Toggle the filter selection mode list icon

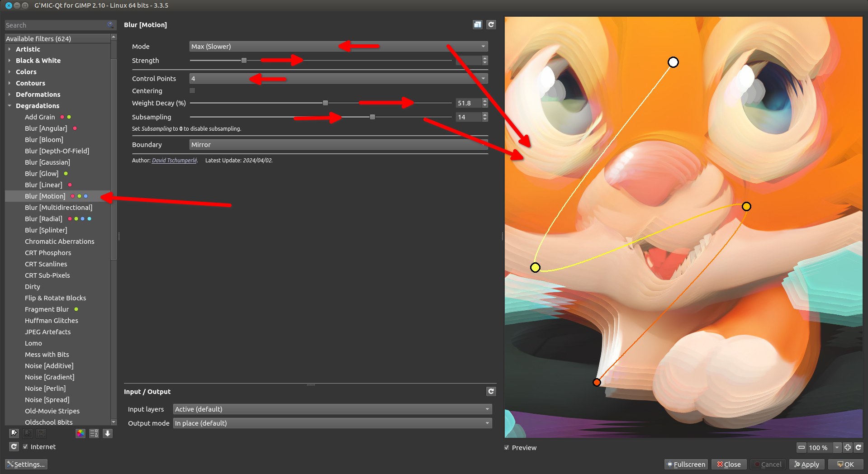94,433
